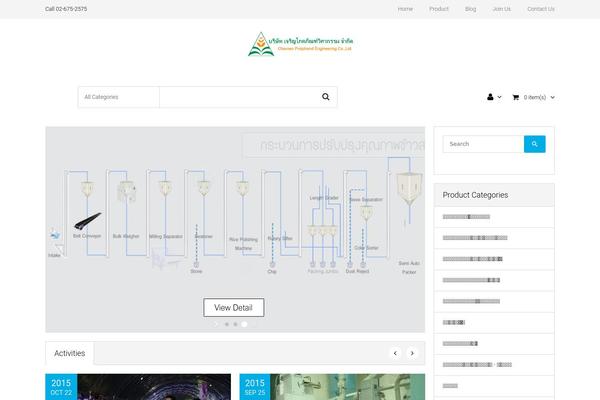
Task: Click the sidebar Search input field
Action: pyautogui.click(x=483, y=144)
